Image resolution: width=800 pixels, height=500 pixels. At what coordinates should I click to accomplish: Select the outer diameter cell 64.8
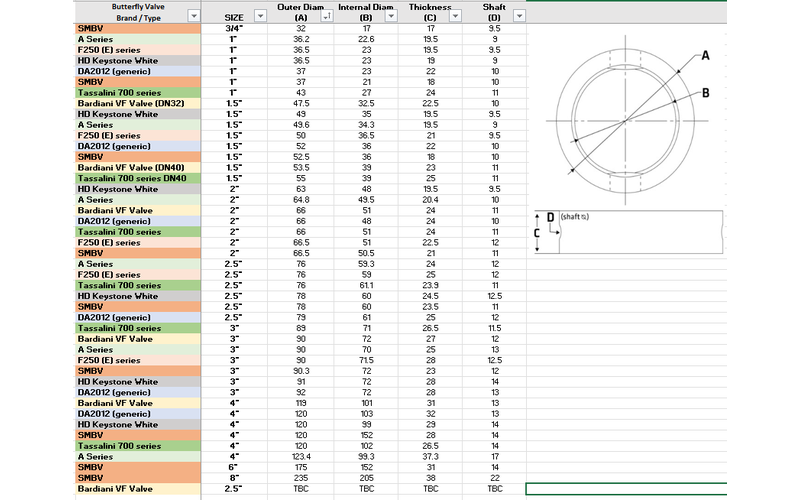[301, 200]
